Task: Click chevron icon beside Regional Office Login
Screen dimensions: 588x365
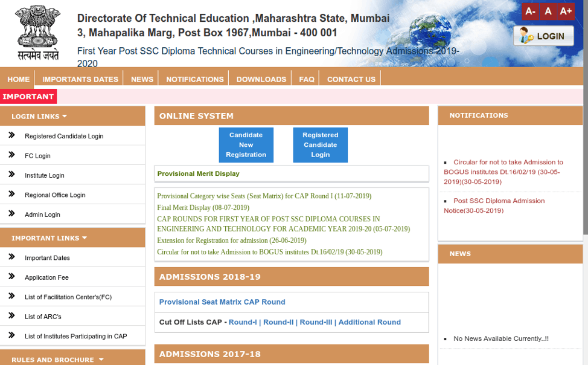Action: pos(11,194)
